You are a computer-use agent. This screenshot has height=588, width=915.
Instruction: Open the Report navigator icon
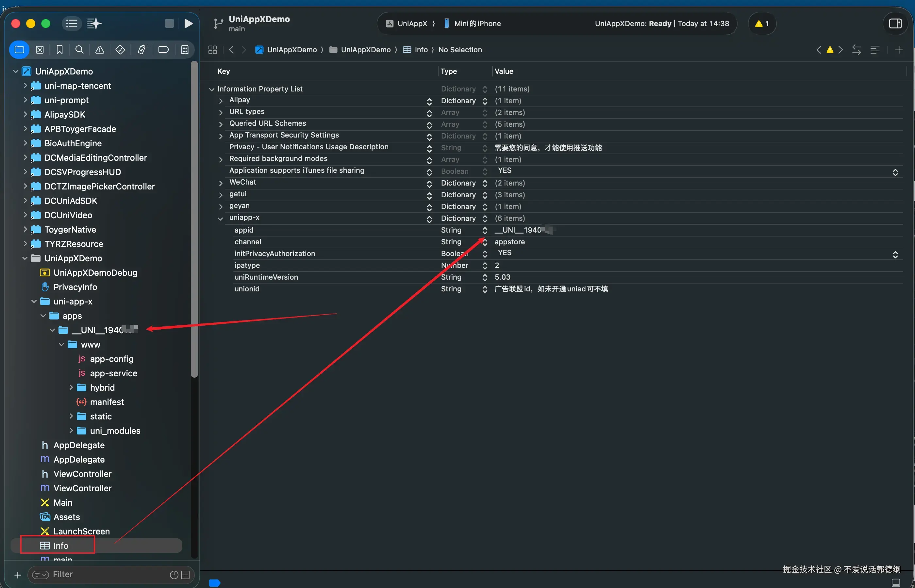pyautogui.click(x=185, y=50)
